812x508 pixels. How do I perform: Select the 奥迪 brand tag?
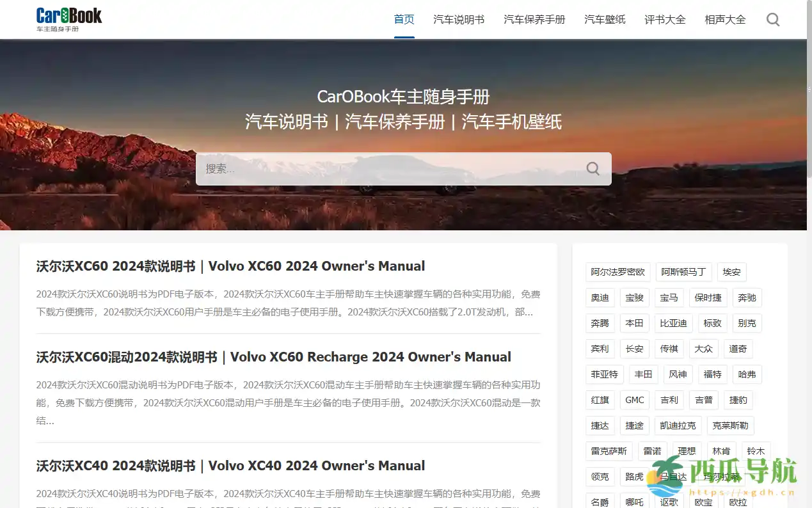click(x=600, y=298)
